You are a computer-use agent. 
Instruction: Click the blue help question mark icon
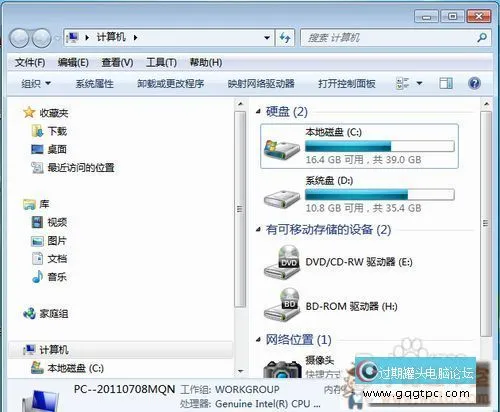click(474, 83)
